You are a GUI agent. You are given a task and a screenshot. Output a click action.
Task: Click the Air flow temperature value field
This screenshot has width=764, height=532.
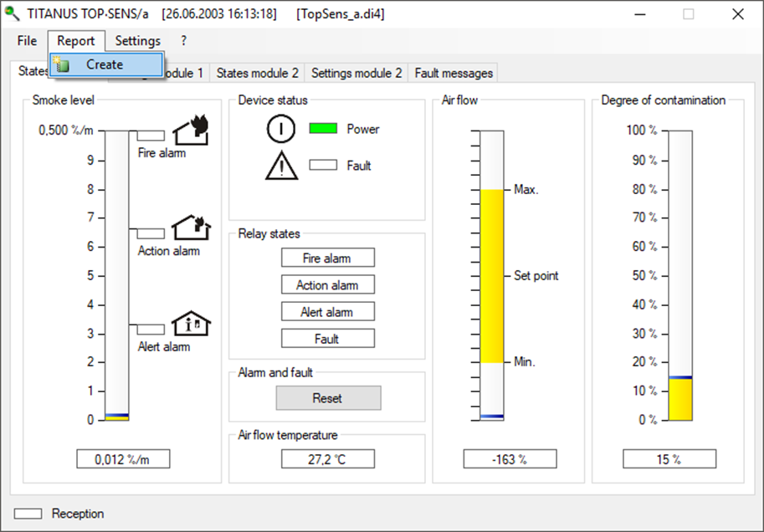pyautogui.click(x=327, y=459)
